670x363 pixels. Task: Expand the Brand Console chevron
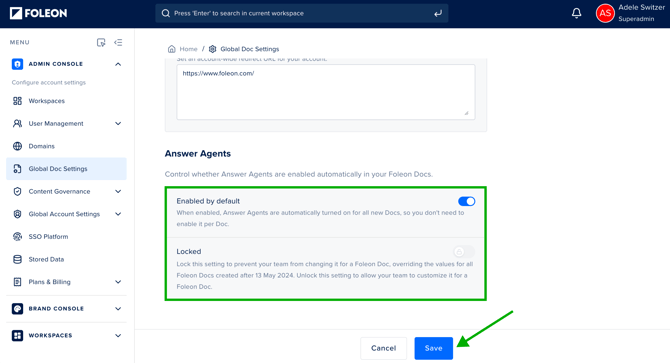point(118,309)
